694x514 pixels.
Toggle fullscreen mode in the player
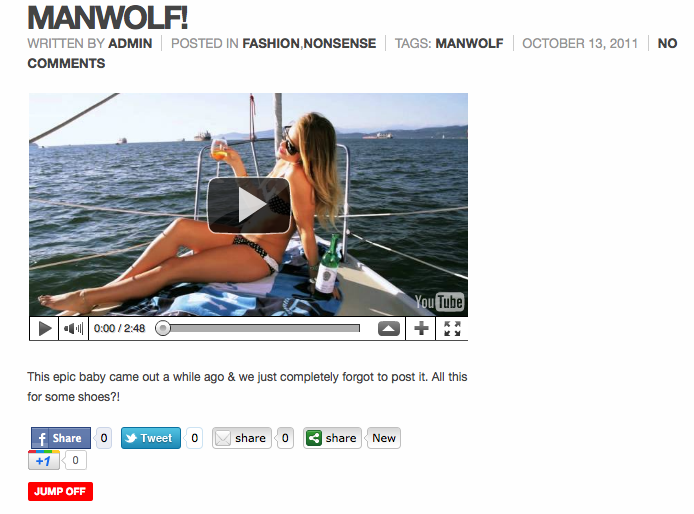[452, 328]
